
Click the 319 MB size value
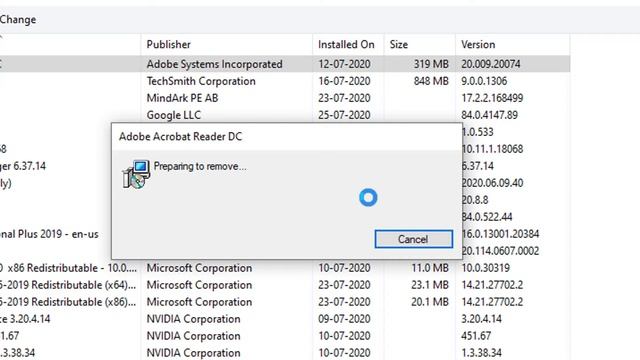(x=431, y=64)
